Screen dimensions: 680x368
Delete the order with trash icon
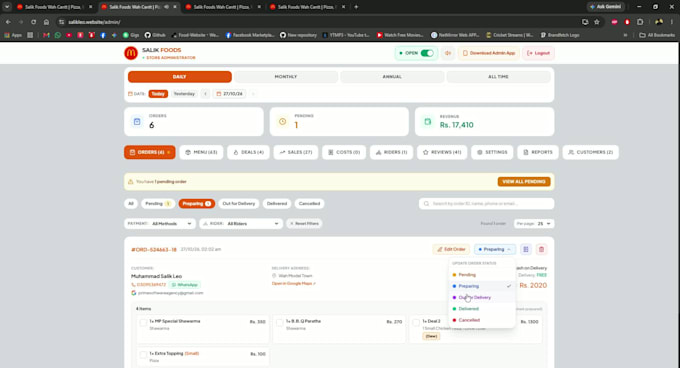(x=541, y=249)
